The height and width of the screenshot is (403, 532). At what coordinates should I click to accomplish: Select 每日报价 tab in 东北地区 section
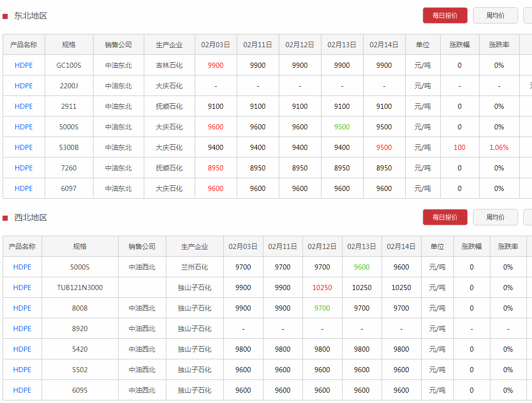click(x=445, y=15)
